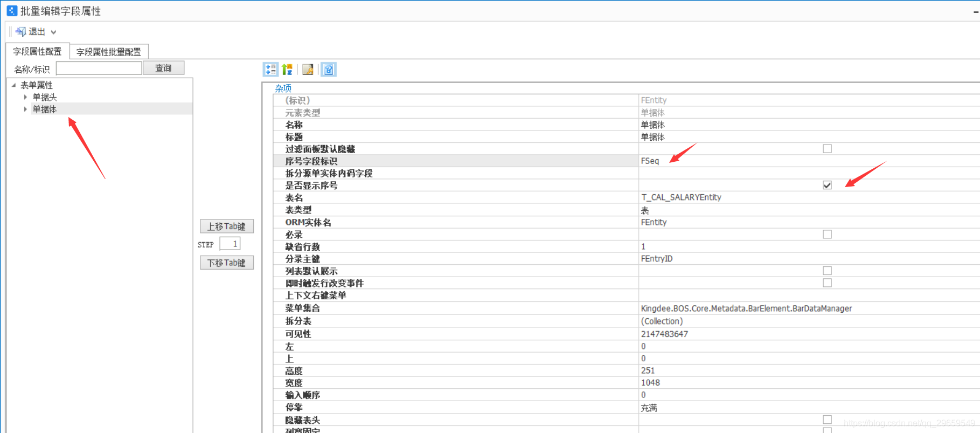Click the 分录主键 value FEntryID
The image size is (980, 433).
coord(657,259)
